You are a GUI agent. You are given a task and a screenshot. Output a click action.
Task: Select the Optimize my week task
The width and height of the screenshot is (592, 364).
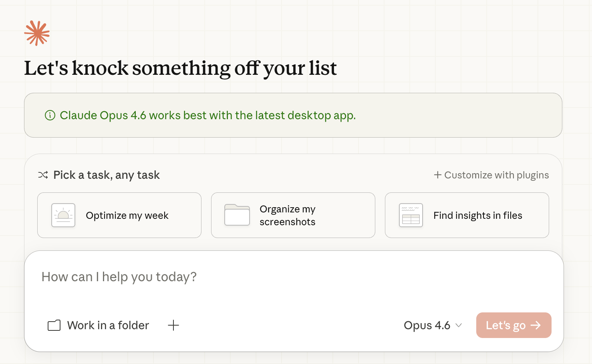(119, 215)
